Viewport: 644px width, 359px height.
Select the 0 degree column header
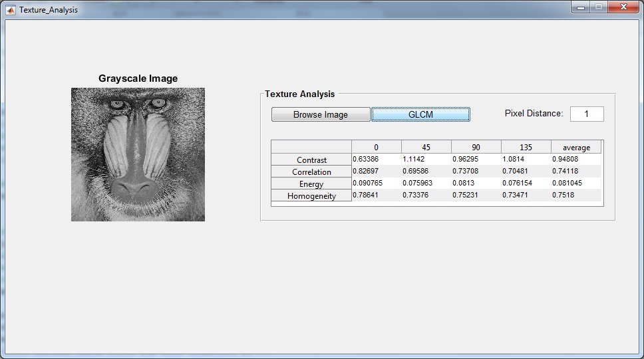[x=376, y=148]
